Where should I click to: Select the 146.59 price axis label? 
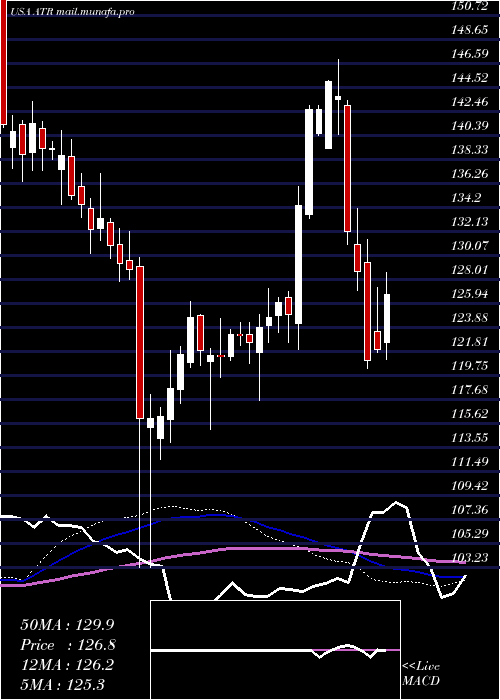[470, 54]
